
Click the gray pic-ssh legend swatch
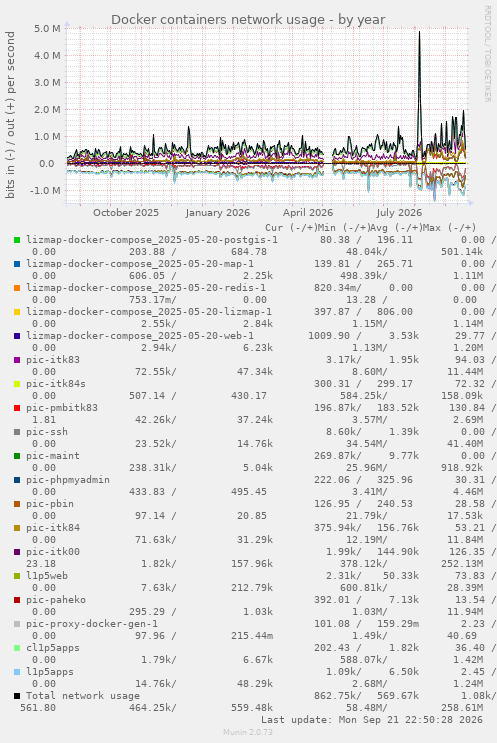[x=17, y=432]
